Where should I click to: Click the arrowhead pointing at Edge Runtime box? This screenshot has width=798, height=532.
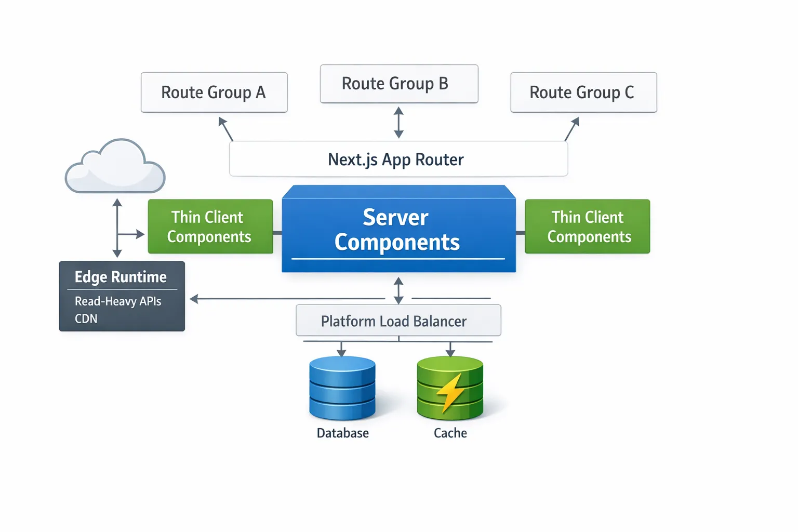pyautogui.click(x=195, y=299)
